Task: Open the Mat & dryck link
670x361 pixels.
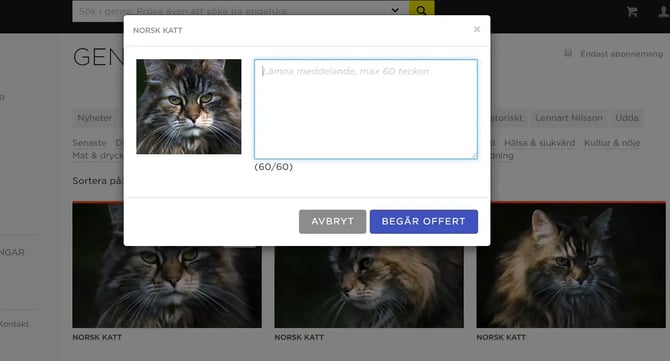Action: (x=98, y=156)
